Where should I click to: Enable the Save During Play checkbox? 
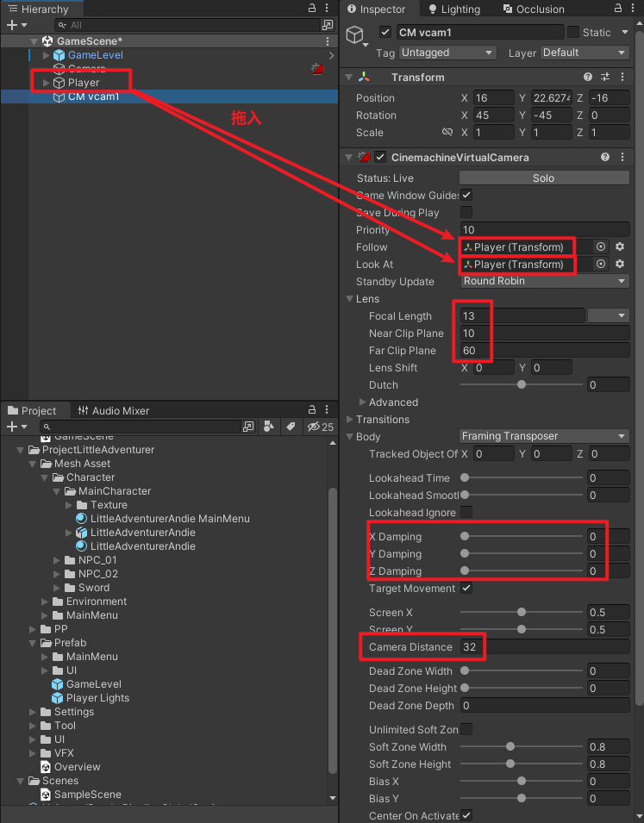[x=466, y=213]
